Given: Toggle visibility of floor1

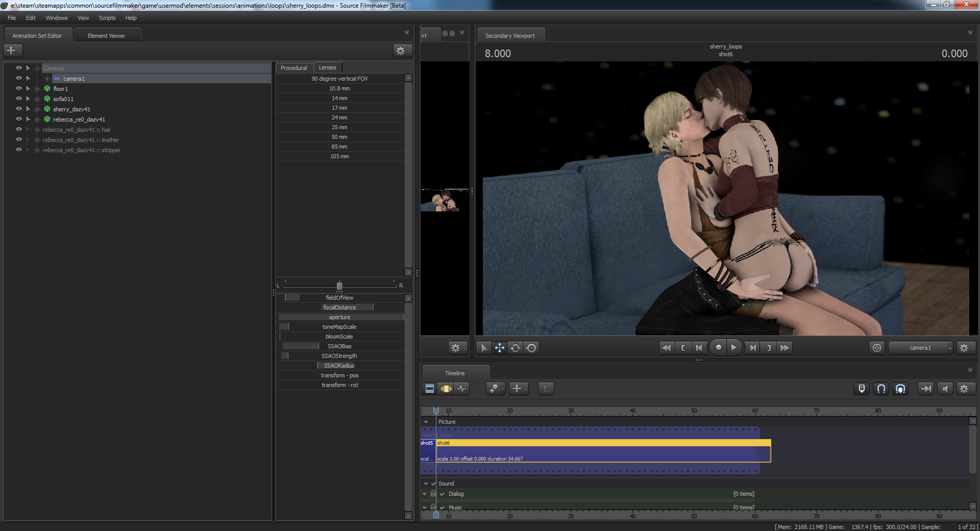Looking at the screenshot, I should pyautogui.click(x=19, y=88).
